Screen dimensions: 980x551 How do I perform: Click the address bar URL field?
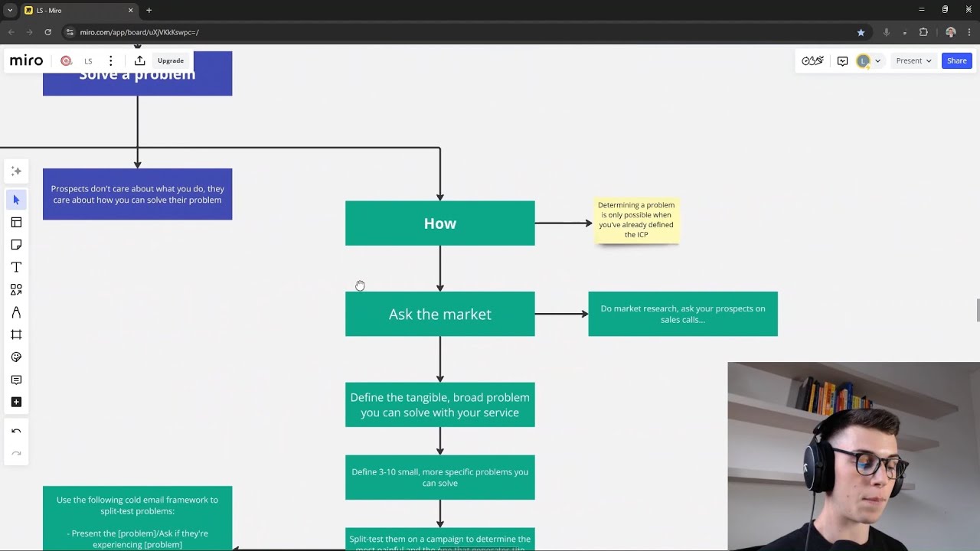coord(459,32)
